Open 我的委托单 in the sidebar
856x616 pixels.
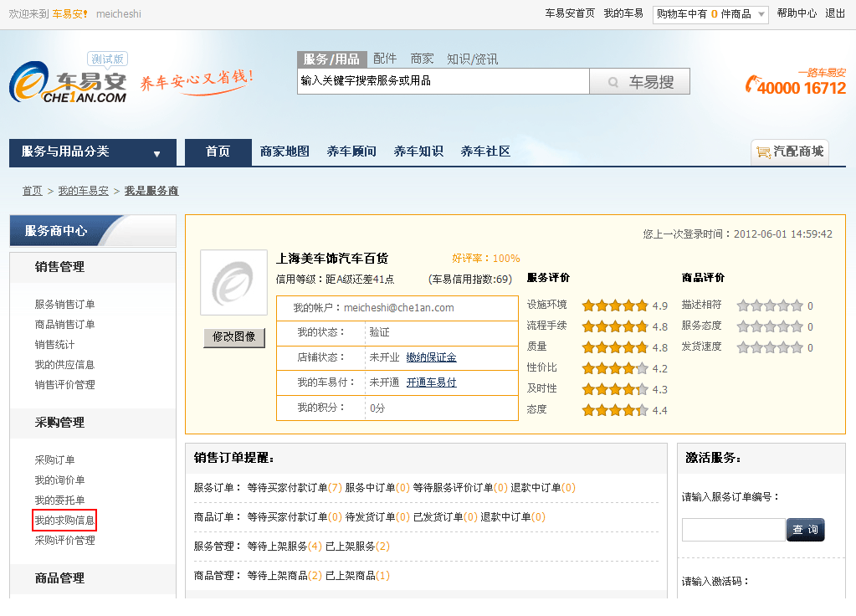click(x=59, y=501)
